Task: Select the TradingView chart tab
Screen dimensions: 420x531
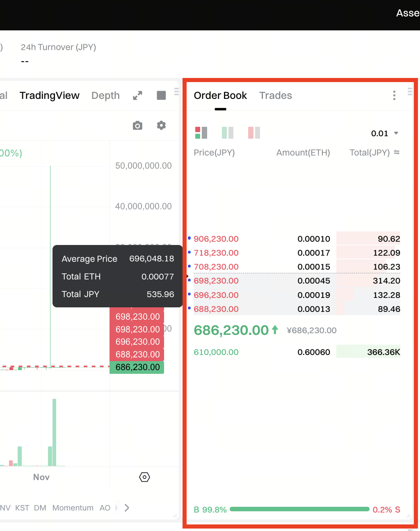Action: click(50, 96)
